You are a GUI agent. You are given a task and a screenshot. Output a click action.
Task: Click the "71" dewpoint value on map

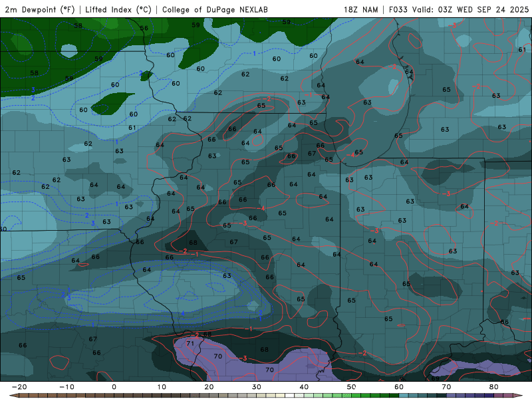190,343
